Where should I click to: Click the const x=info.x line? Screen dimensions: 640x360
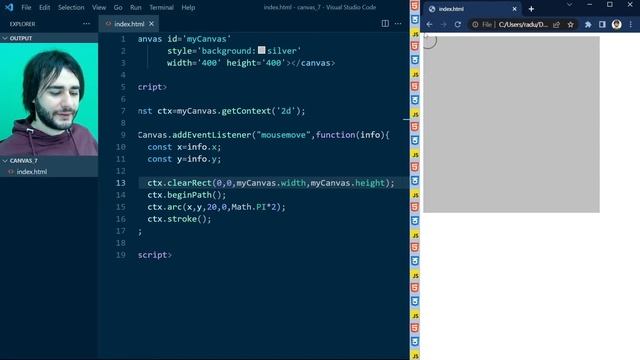[184, 147]
